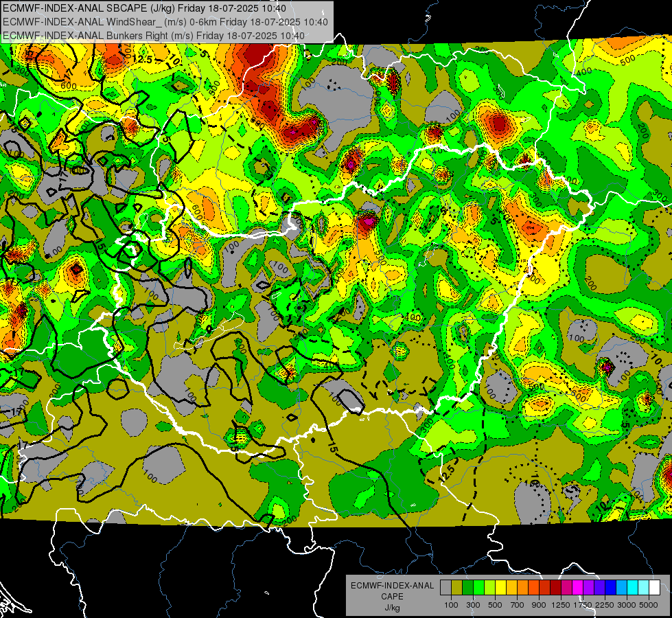Click the pure yellow legend swatch
Viewport: 672px width, 618px height.
tap(500, 588)
